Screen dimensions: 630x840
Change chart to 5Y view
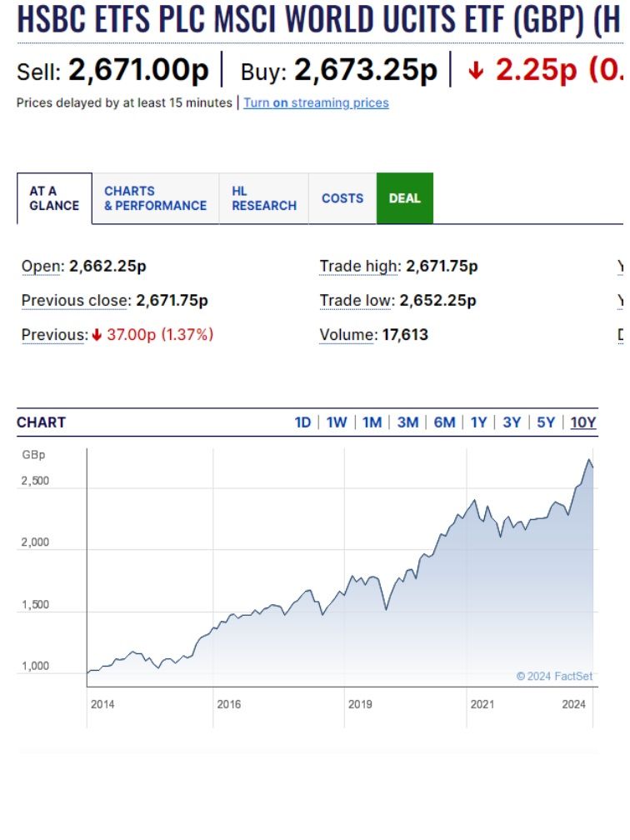coord(546,422)
